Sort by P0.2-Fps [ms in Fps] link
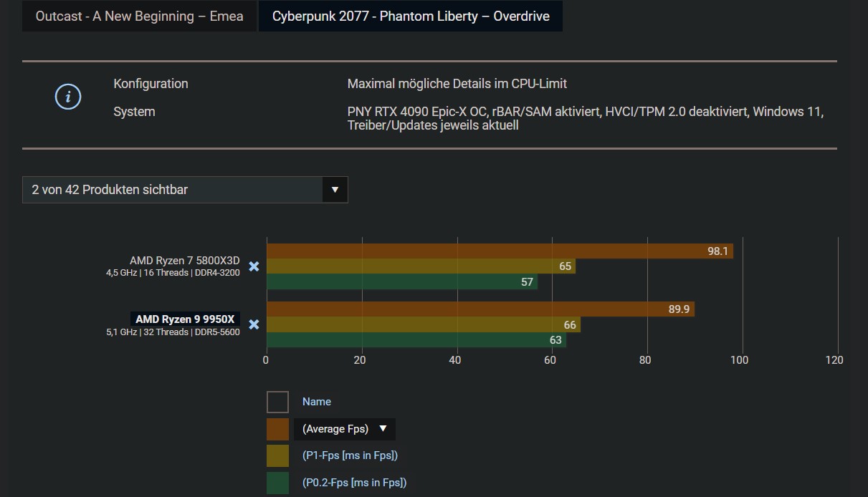The width and height of the screenshot is (868, 497). pos(354,483)
